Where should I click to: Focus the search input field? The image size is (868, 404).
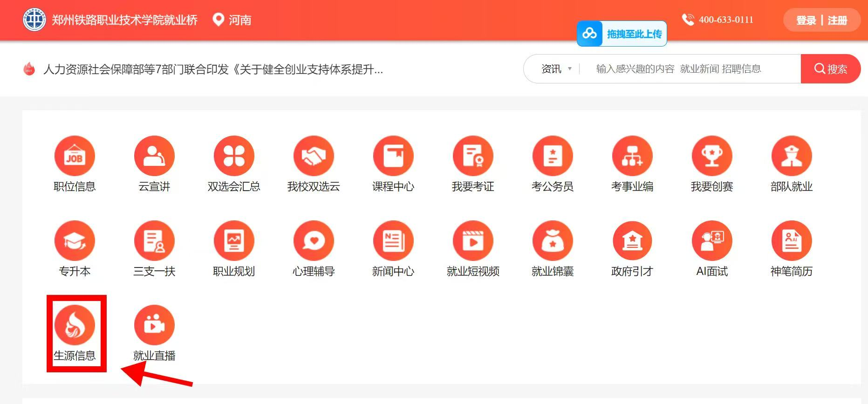tap(690, 69)
